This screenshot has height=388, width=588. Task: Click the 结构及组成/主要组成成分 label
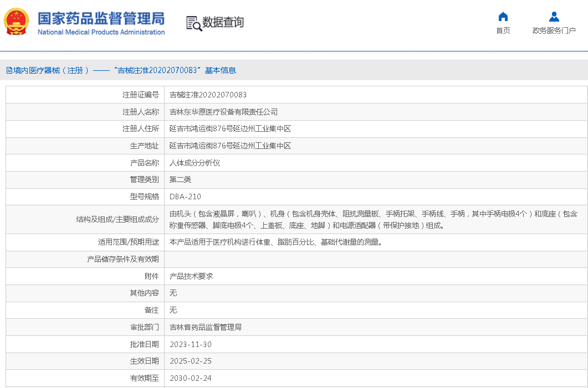point(117,220)
